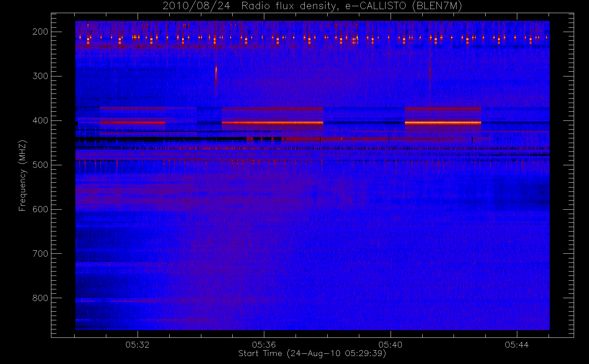Select the 'Frequency (MHZ)' axis label
Screen dimensions: 589x364
(x=23, y=175)
